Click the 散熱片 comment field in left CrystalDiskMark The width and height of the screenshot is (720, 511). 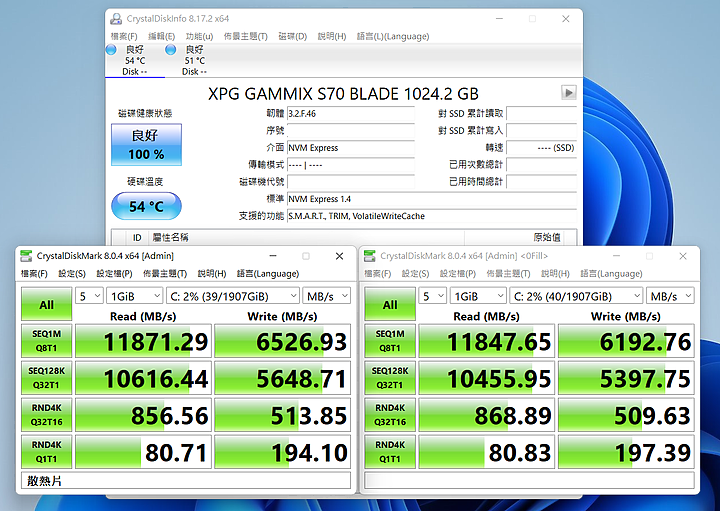pos(186,481)
